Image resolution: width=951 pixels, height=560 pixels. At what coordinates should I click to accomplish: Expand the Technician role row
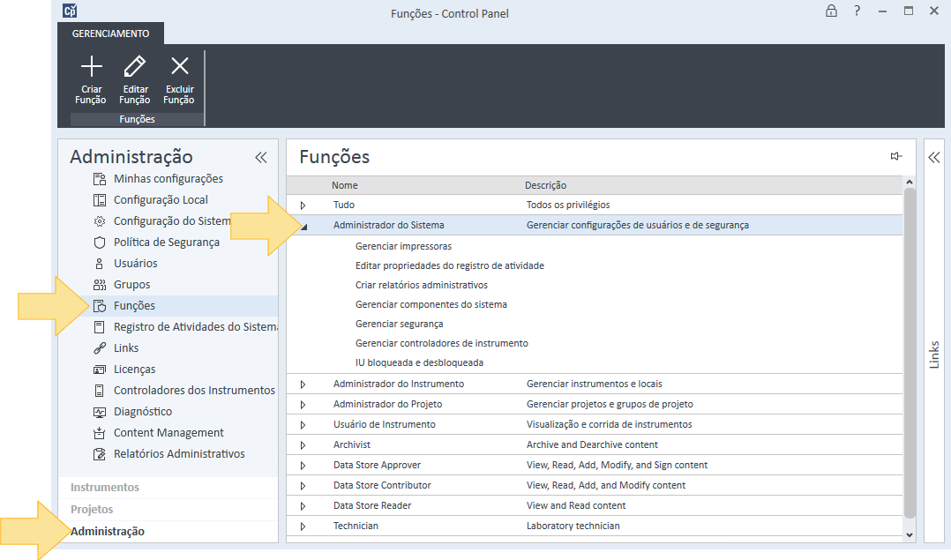click(303, 526)
